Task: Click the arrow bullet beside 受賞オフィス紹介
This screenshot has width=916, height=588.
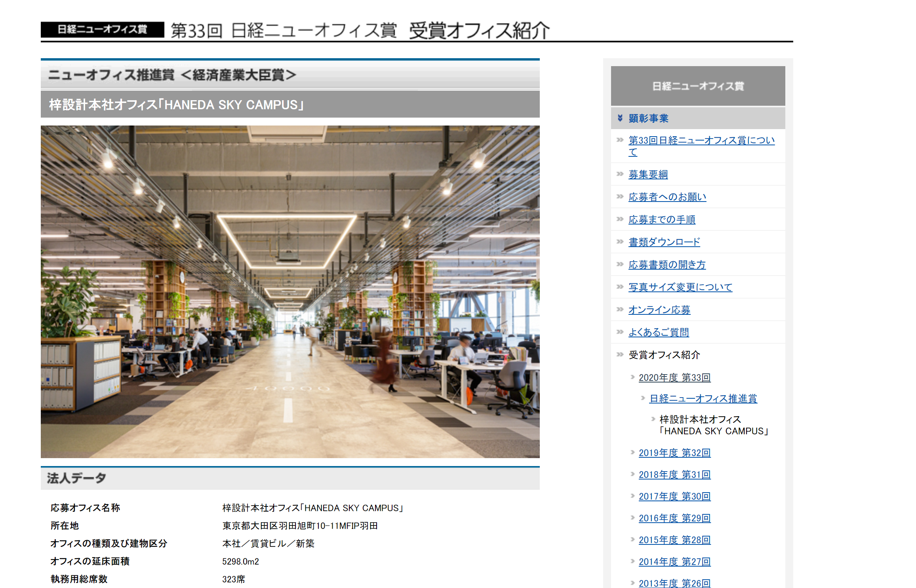Action: 620,354
